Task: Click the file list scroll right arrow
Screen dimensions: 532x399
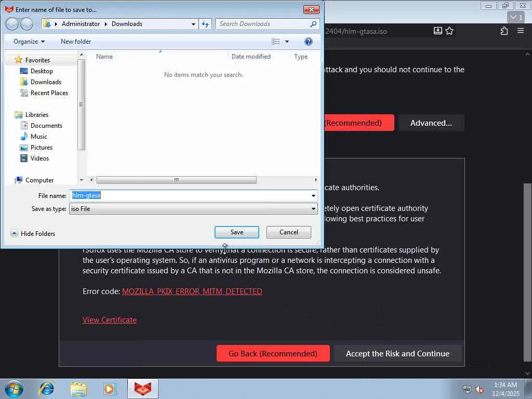Action: pos(316,180)
